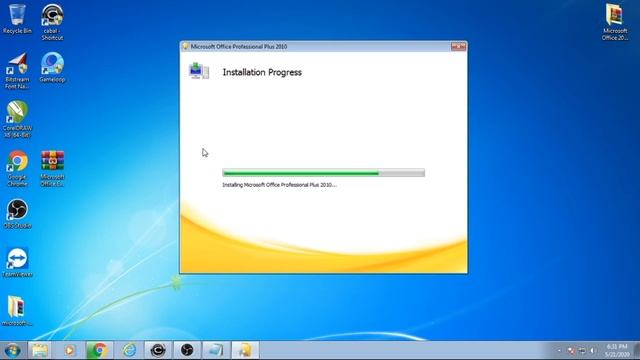Close the Office Professional Plus 2010 installer
The width and height of the screenshot is (640, 360).
pyautogui.click(x=458, y=47)
